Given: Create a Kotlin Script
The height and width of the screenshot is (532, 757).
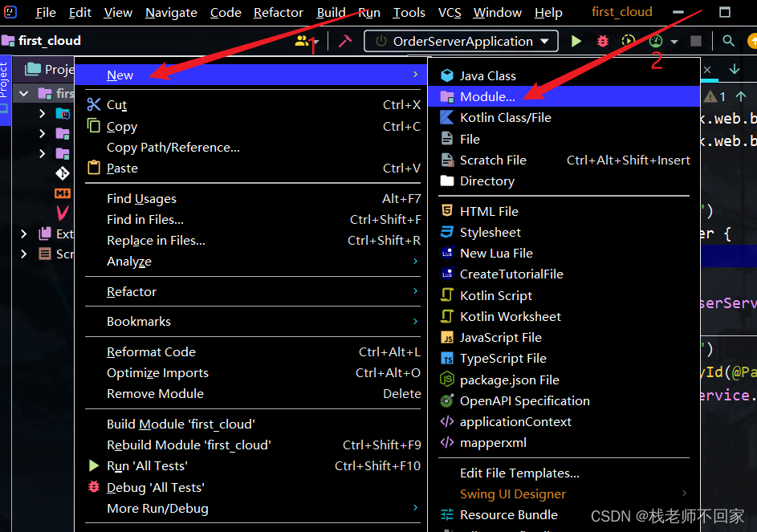Looking at the screenshot, I should point(564,295).
